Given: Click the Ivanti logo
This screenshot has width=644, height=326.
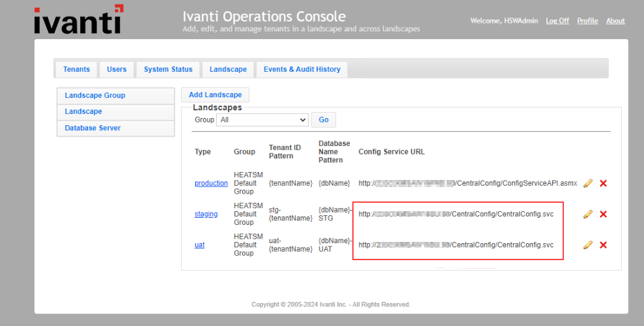Looking at the screenshot, I should click(77, 20).
